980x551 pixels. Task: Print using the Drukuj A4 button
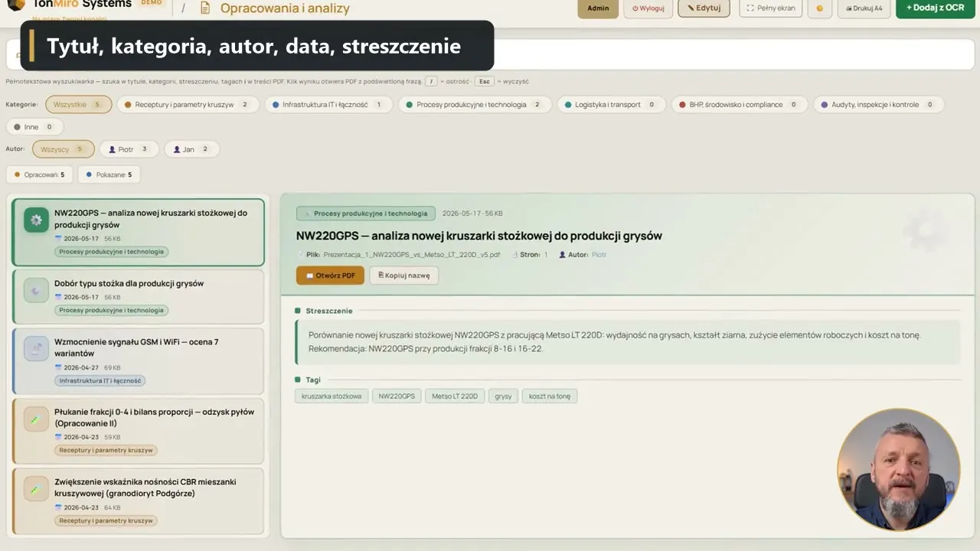(864, 8)
